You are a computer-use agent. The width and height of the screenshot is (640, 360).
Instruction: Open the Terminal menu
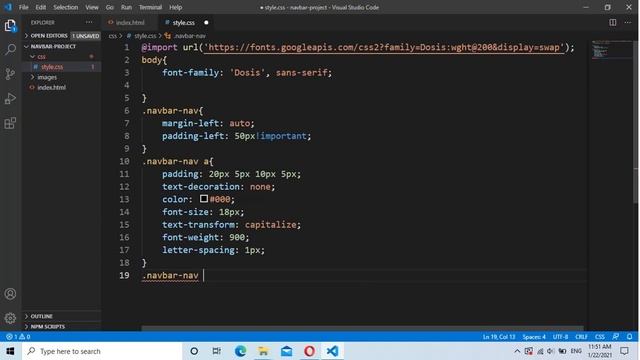pyautogui.click(x=150, y=7)
